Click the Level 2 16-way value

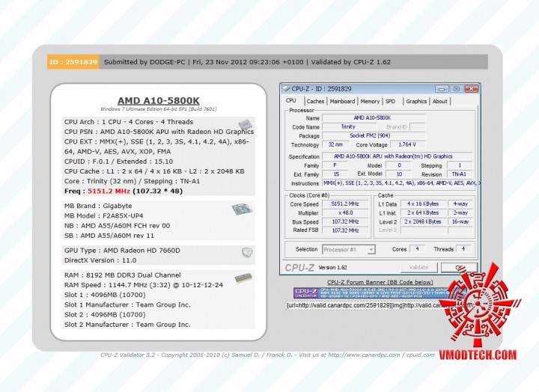click(x=460, y=221)
